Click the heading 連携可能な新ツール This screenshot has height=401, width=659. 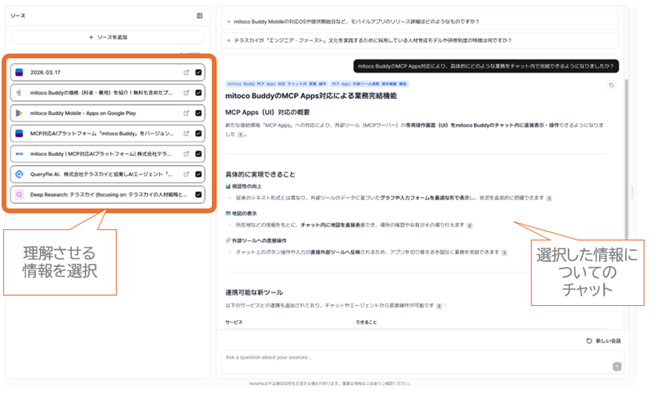pyautogui.click(x=254, y=292)
